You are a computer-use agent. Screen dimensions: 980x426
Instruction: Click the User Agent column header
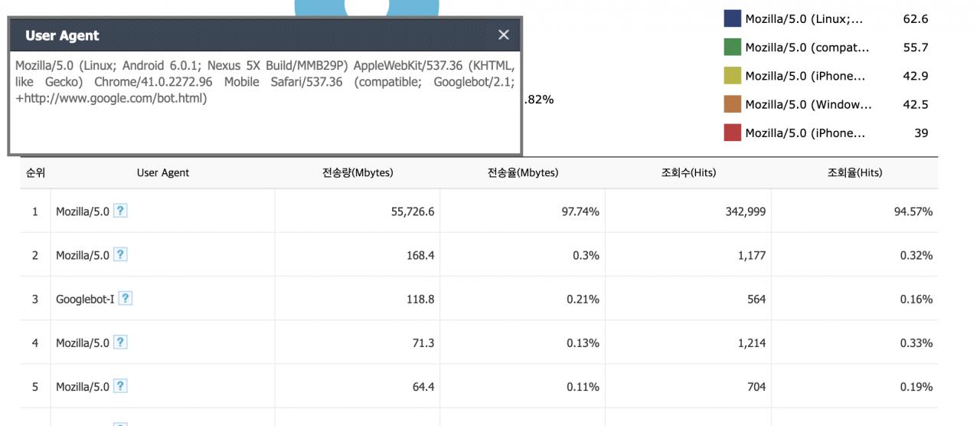(x=163, y=173)
